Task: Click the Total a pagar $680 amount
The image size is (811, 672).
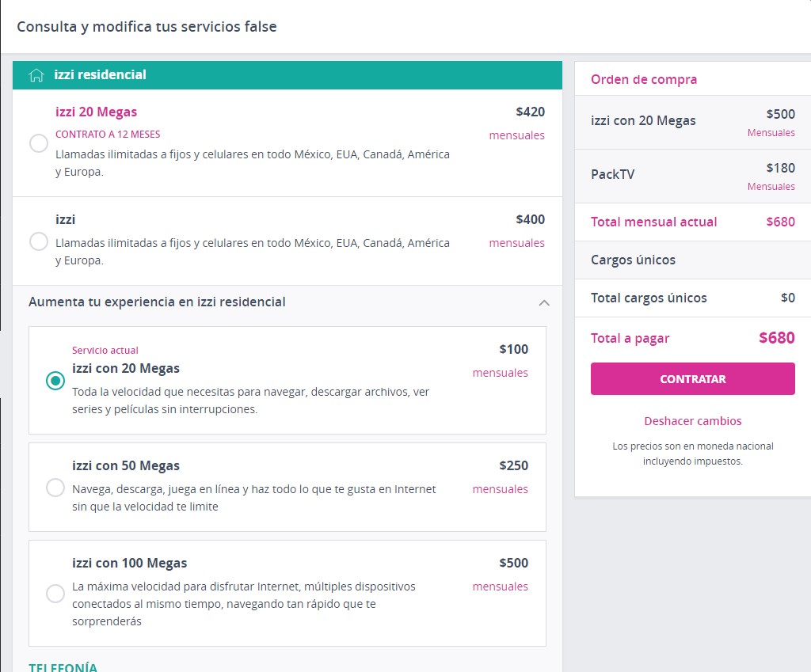Action: click(x=776, y=338)
